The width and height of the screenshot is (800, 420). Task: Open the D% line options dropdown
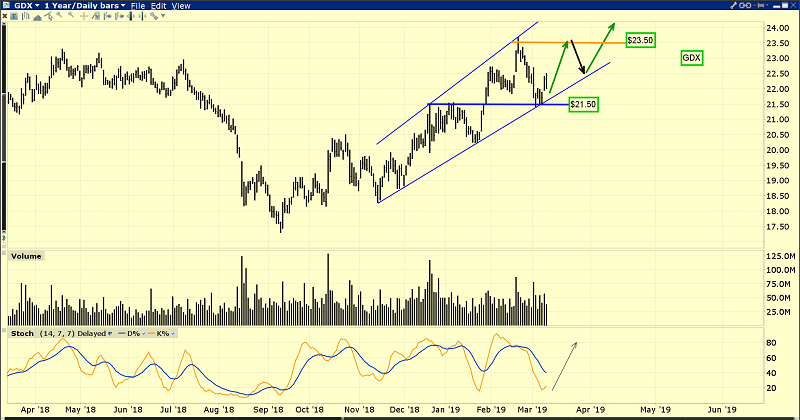143,333
